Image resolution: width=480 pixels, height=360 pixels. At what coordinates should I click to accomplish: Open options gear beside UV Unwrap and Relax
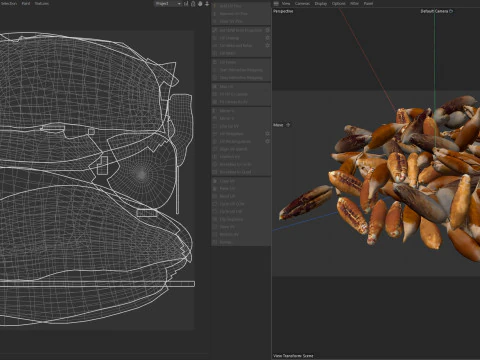[267, 45]
